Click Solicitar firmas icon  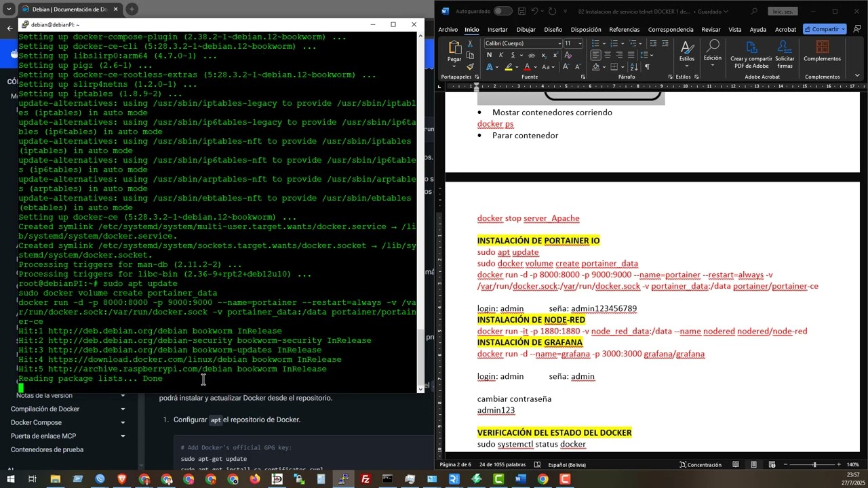tap(785, 54)
